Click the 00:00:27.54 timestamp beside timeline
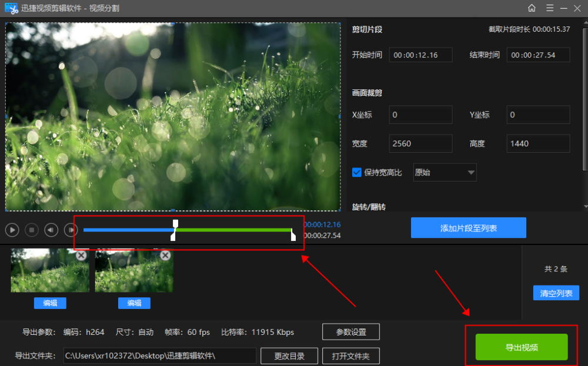Viewport: 588px width, 366px height. point(322,235)
